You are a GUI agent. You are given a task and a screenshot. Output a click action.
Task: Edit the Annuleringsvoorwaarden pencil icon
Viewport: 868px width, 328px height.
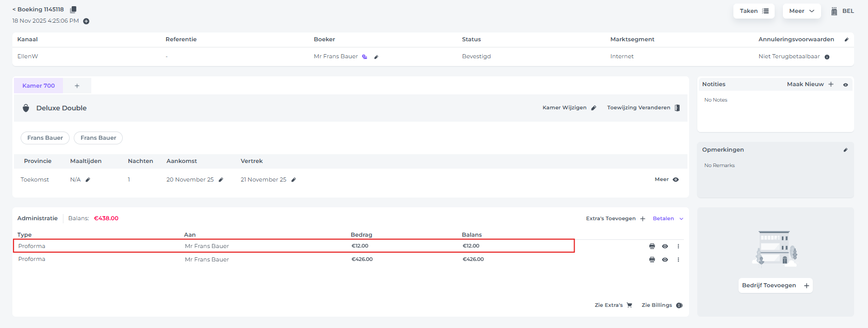point(846,40)
